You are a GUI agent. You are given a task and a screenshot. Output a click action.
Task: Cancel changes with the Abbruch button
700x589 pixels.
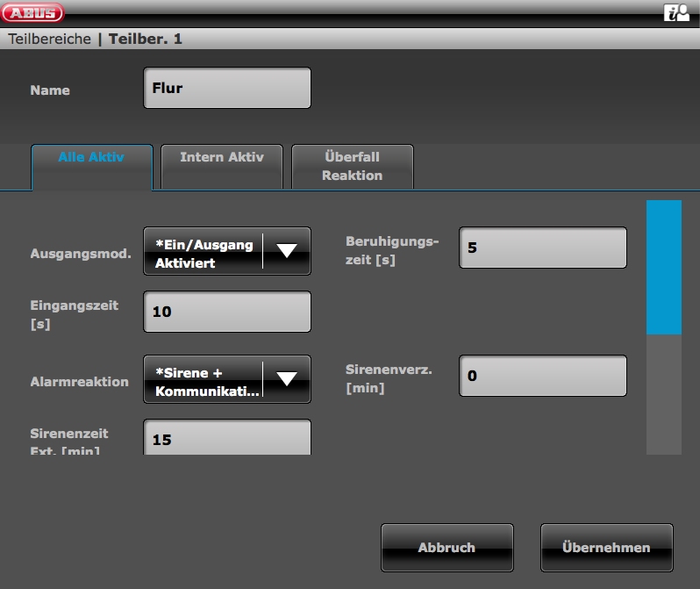tap(446, 548)
